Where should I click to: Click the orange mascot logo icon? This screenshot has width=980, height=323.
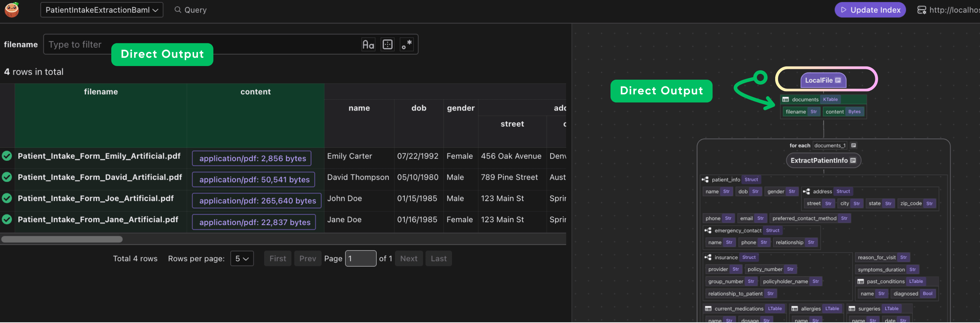point(12,10)
